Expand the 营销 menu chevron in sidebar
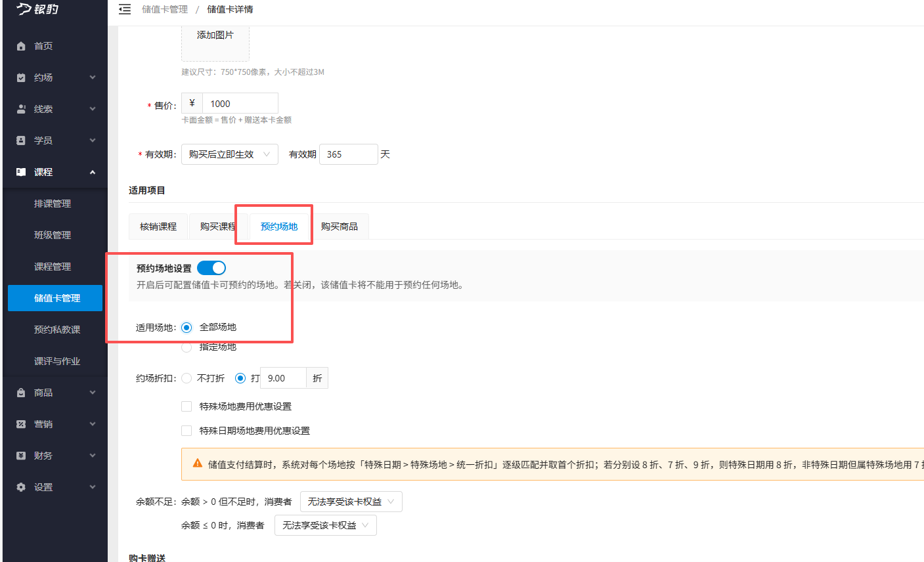 (x=93, y=423)
